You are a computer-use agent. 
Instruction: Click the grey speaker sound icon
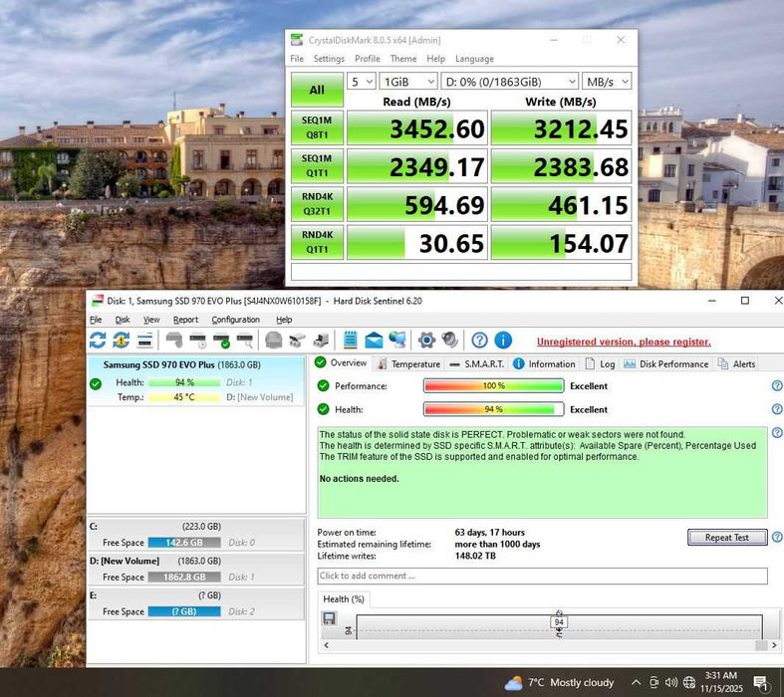450,341
